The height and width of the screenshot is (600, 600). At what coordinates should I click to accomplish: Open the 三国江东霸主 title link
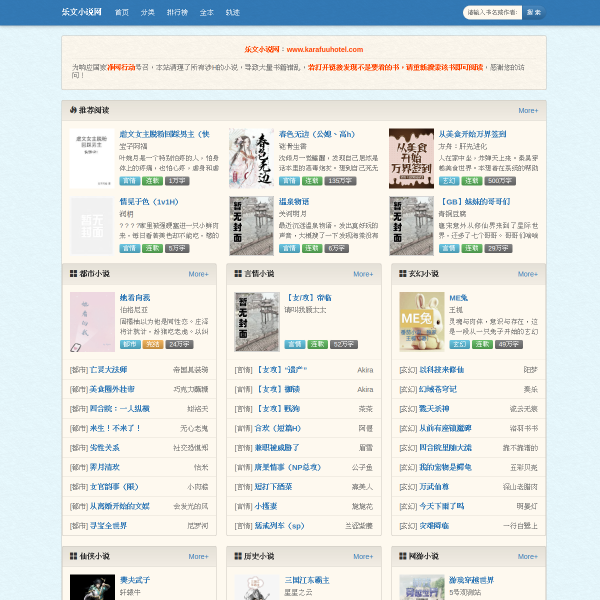[307, 580]
